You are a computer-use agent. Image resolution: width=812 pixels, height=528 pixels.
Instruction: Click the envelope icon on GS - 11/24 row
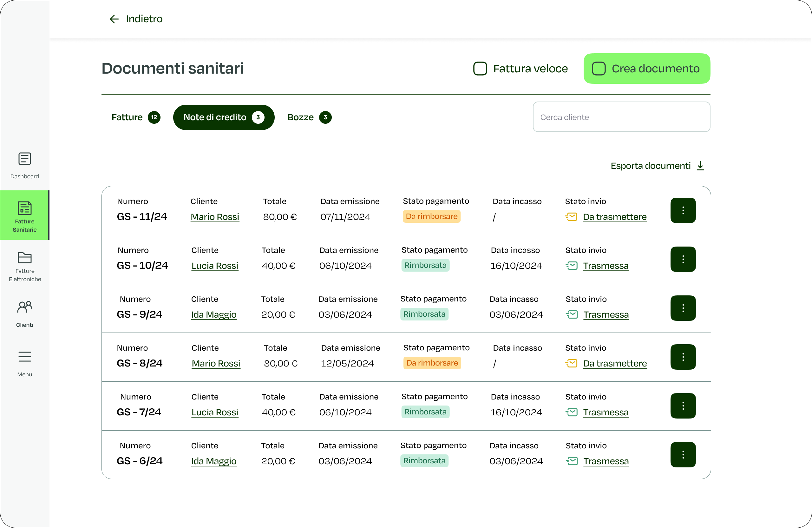click(571, 217)
